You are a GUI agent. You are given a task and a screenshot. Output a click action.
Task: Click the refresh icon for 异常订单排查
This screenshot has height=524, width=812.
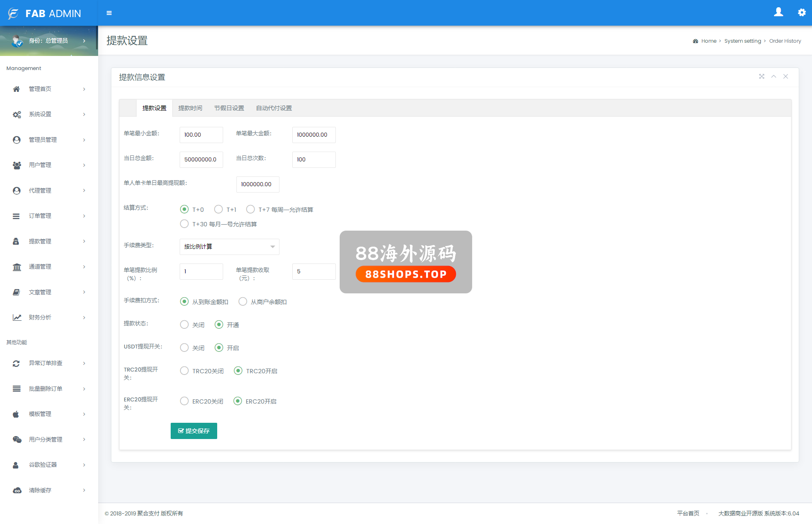17,363
